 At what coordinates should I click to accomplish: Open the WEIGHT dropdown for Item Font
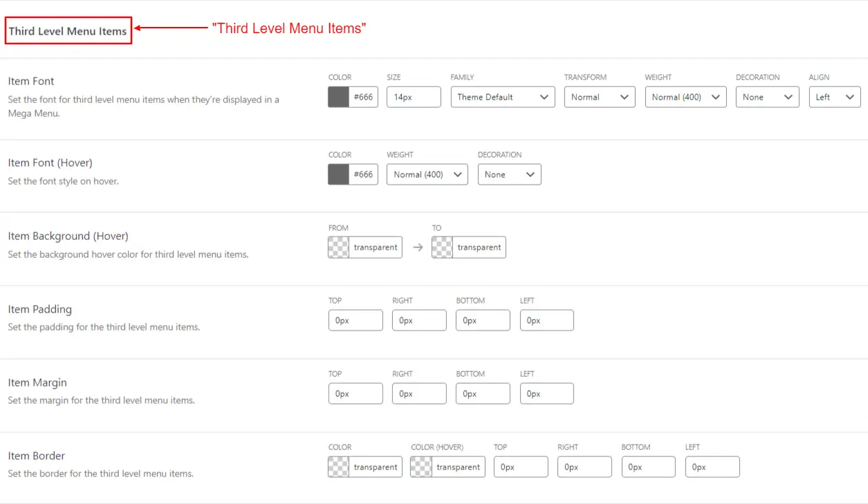click(x=685, y=97)
